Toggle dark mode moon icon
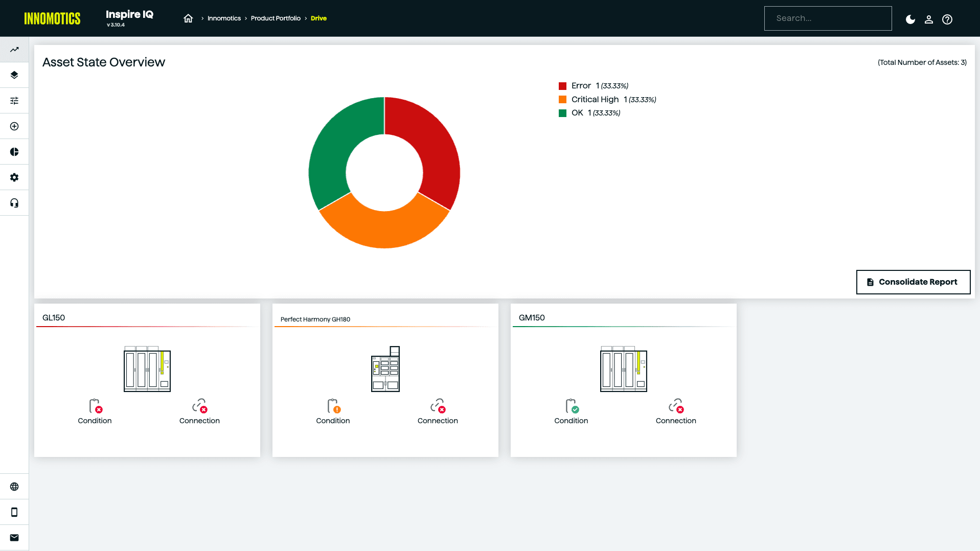 (x=910, y=19)
